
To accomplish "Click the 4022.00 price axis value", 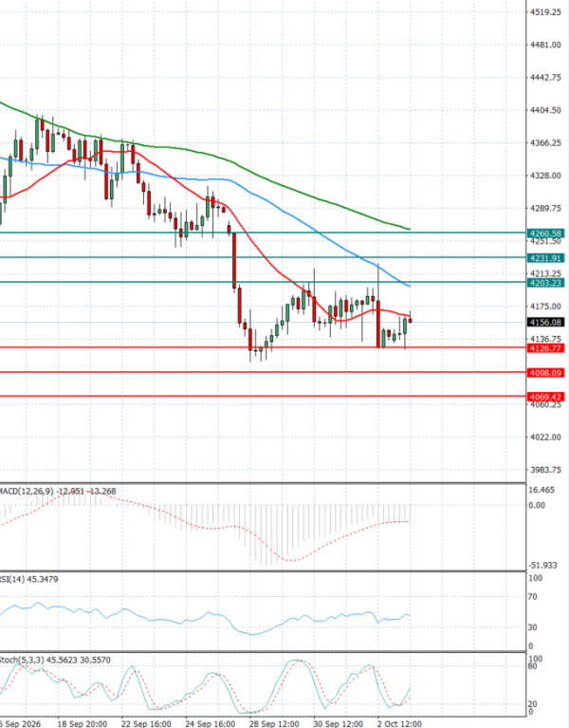I will click(545, 438).
